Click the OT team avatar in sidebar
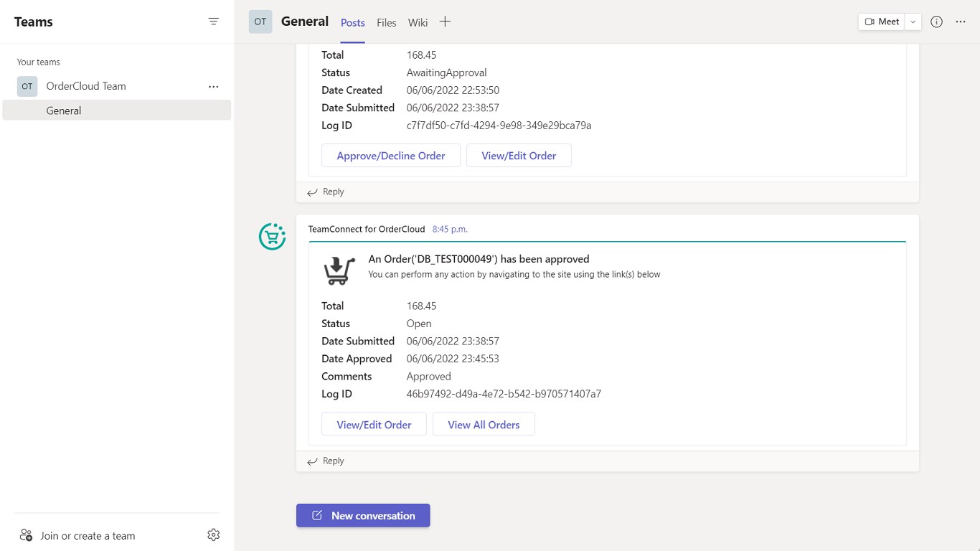The image size is (980, 551). coord(27,86)
